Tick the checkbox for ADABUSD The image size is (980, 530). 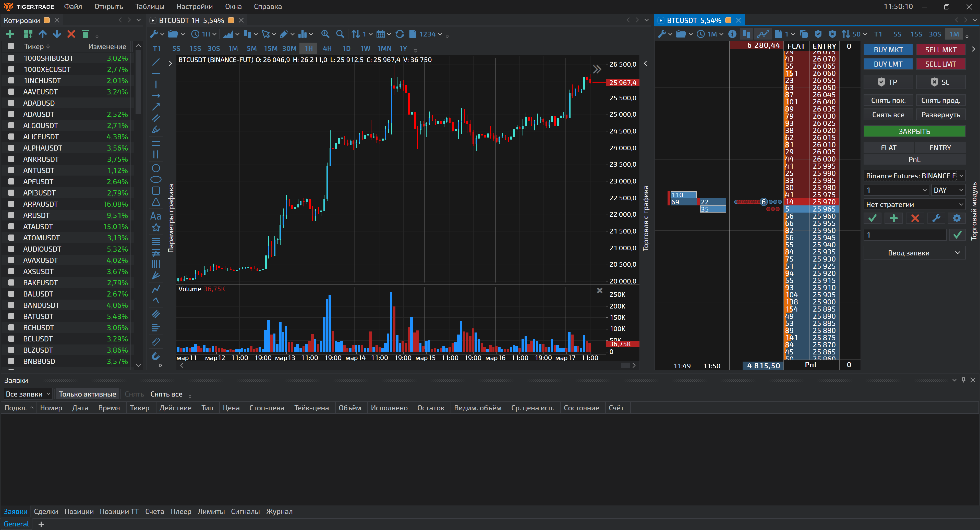(x=11, y=103)
